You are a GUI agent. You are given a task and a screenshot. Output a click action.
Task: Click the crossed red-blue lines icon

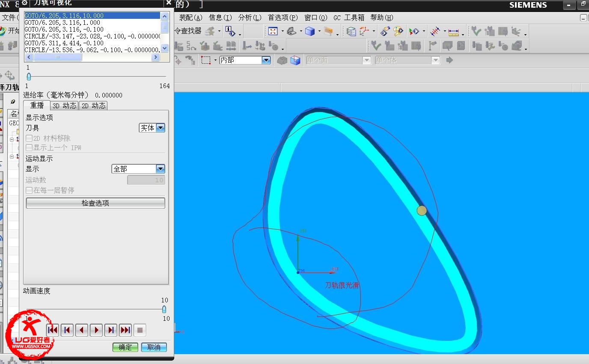pyautogui.click(x=435, y=31)
